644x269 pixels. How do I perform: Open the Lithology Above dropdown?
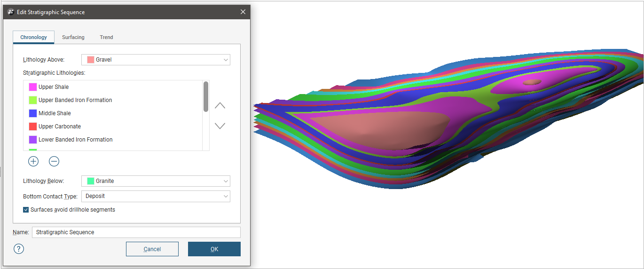156,60
